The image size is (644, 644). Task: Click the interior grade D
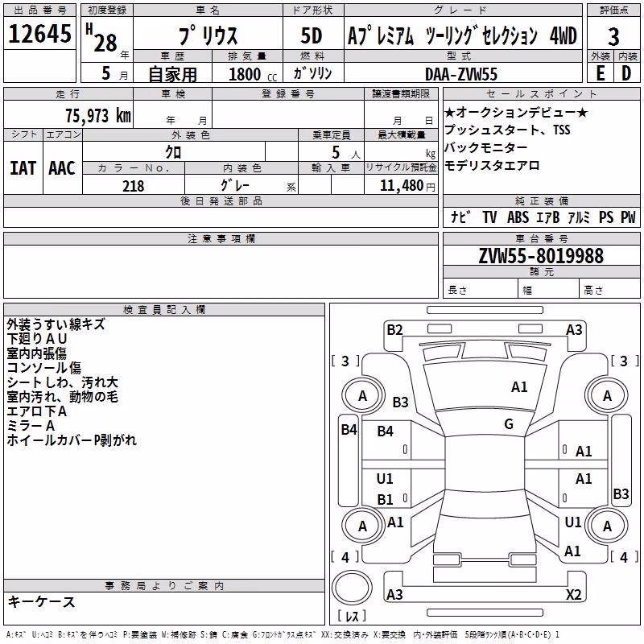coord(626,73)
